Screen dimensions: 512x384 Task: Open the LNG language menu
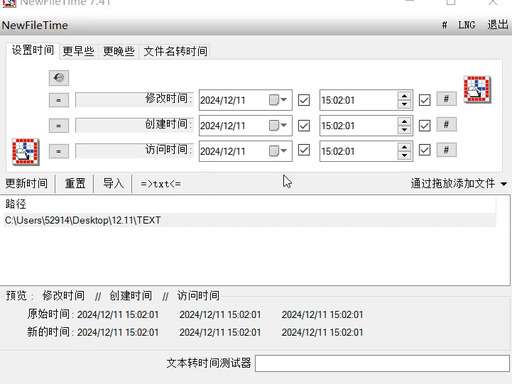(x=467, y=25)
